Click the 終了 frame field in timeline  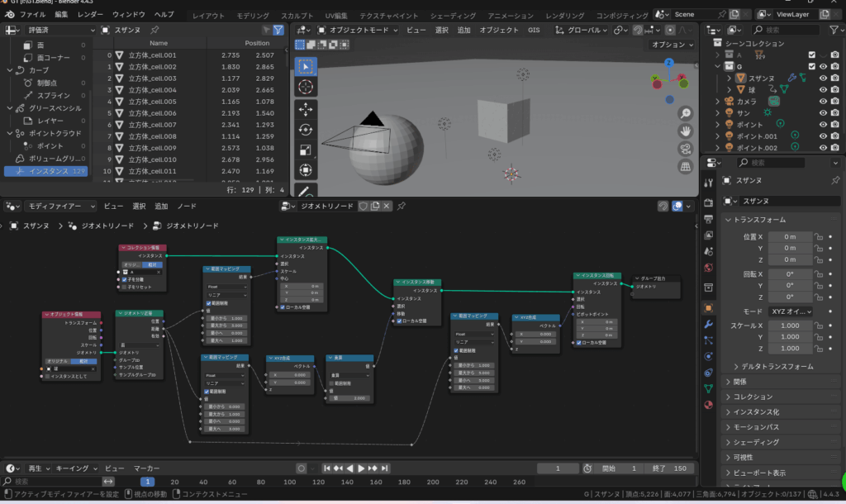(x=669, y=468)
